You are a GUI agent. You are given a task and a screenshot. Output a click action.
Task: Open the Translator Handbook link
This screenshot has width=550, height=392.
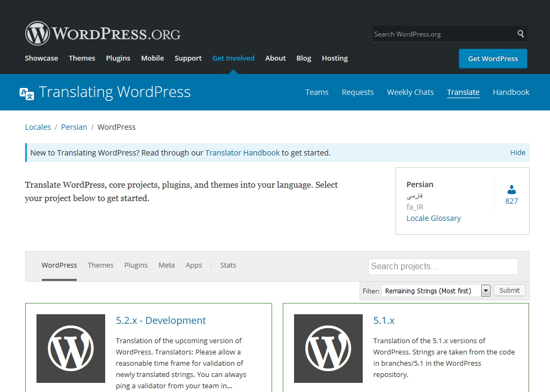point(243,153)
